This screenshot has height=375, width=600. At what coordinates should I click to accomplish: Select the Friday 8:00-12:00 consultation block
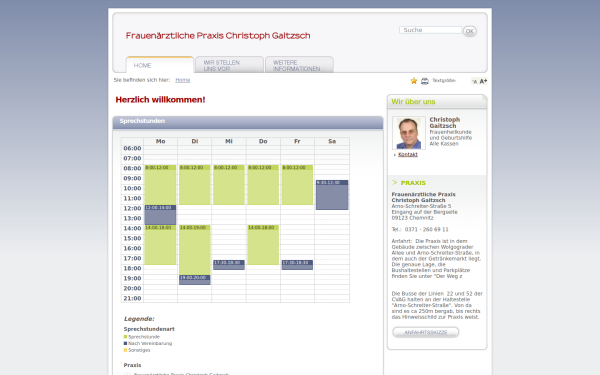(x=297, y=185)
